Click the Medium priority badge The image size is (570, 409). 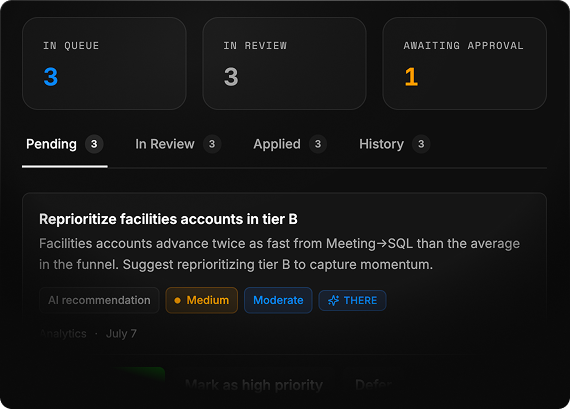coord(202,300)
